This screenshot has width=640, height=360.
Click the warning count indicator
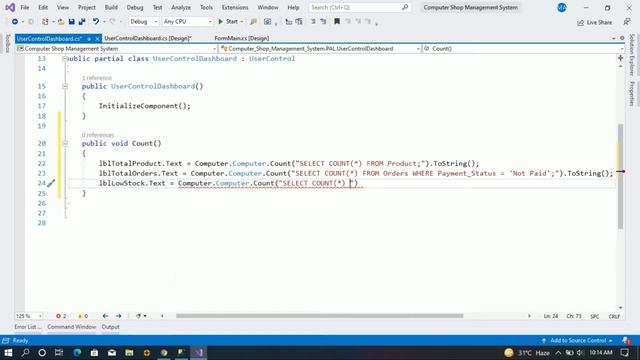(x=82, y=316)
